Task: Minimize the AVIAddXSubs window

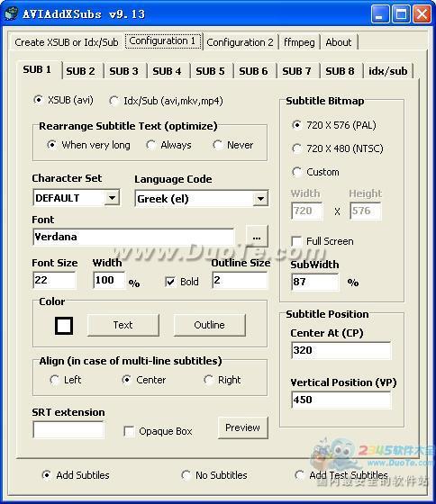Action: point(379,13)
